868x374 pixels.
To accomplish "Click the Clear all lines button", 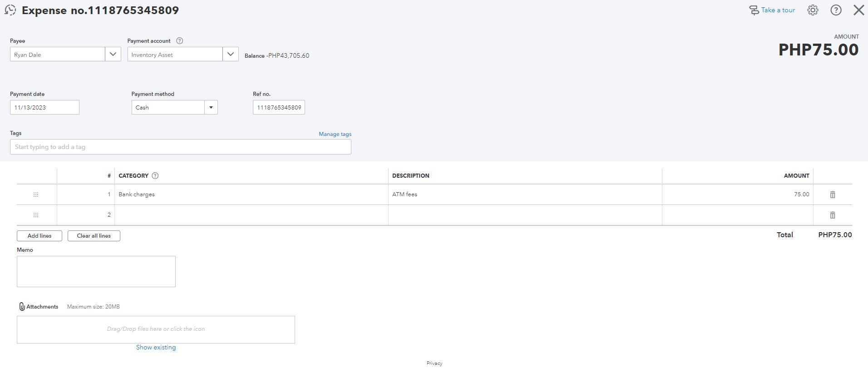I will click(94, 236).
